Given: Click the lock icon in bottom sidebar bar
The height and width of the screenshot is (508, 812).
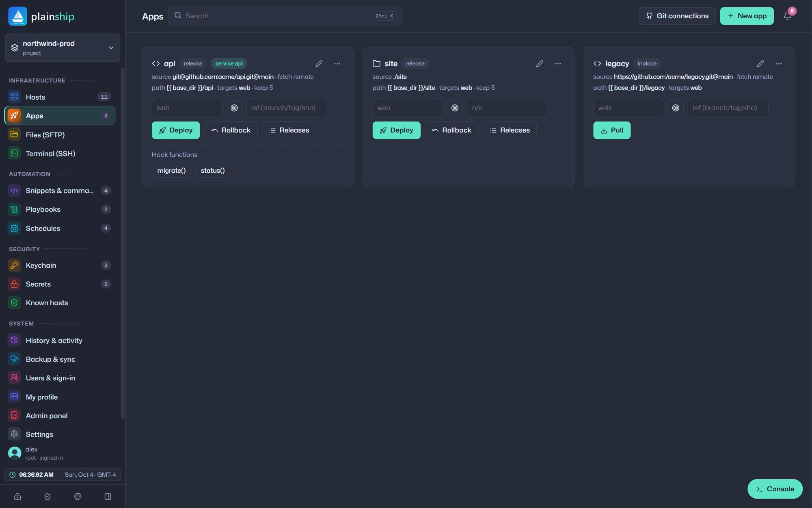Looking at the screenshot, I should pyautogui.click(x=17, y=497).
